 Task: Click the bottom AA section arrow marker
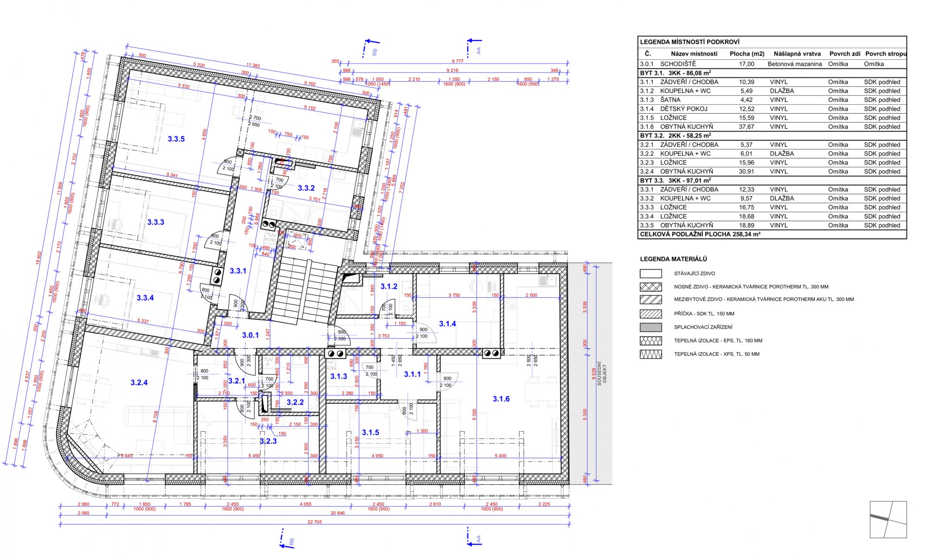[475, 537]
